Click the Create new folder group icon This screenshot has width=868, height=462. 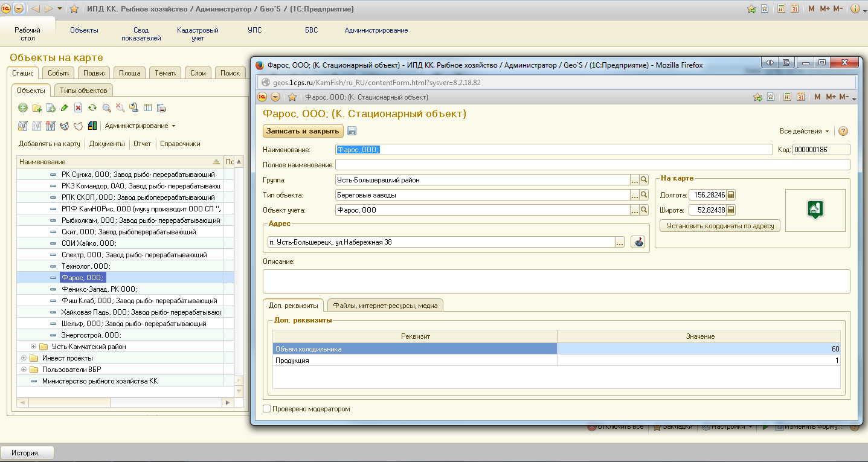[37, 108]
